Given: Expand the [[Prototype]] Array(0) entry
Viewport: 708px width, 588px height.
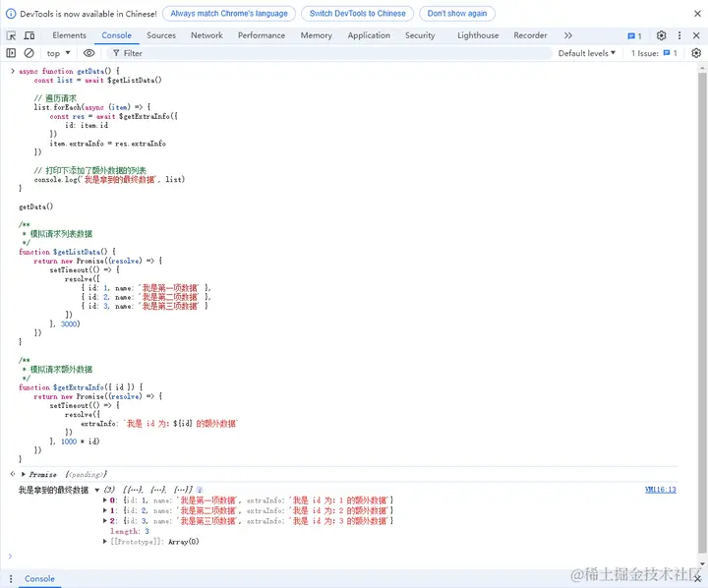Looking at the screenshot, I should [x=105, y=542].
